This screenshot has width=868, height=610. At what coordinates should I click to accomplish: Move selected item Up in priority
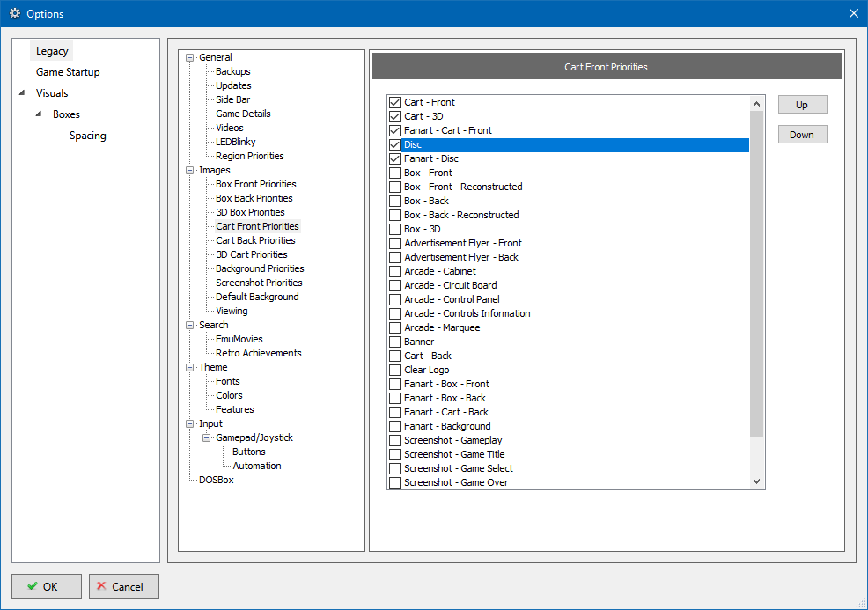coord(802,105)
